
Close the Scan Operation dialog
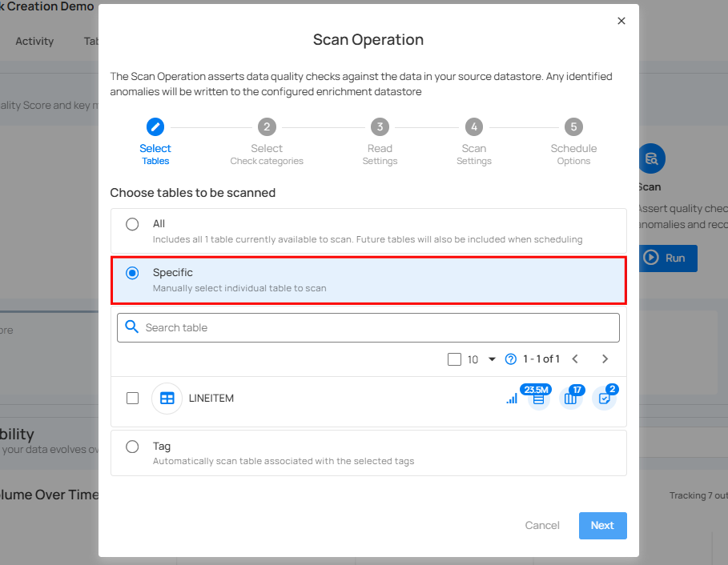pyautogui.click(x=621, y=22)
